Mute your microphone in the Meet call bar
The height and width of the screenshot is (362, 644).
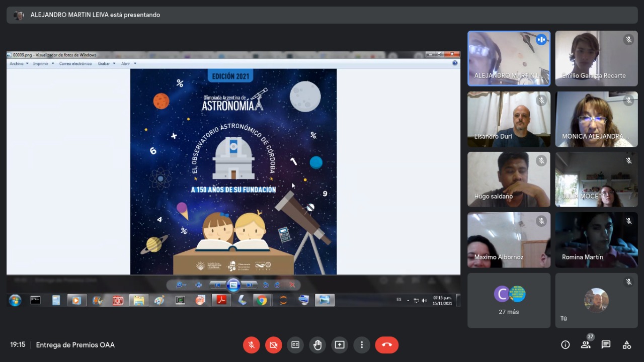coord(251,345)
